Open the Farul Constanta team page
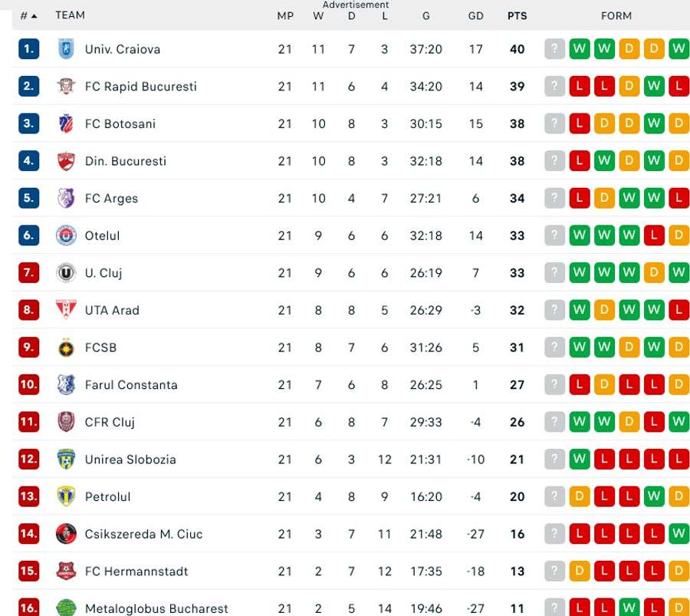 click(x=131, y=385)
